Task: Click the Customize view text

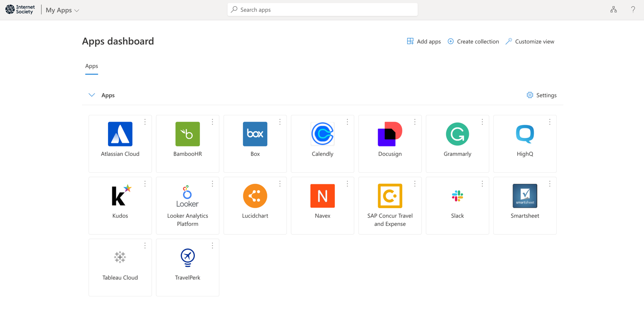Action: 535,41
